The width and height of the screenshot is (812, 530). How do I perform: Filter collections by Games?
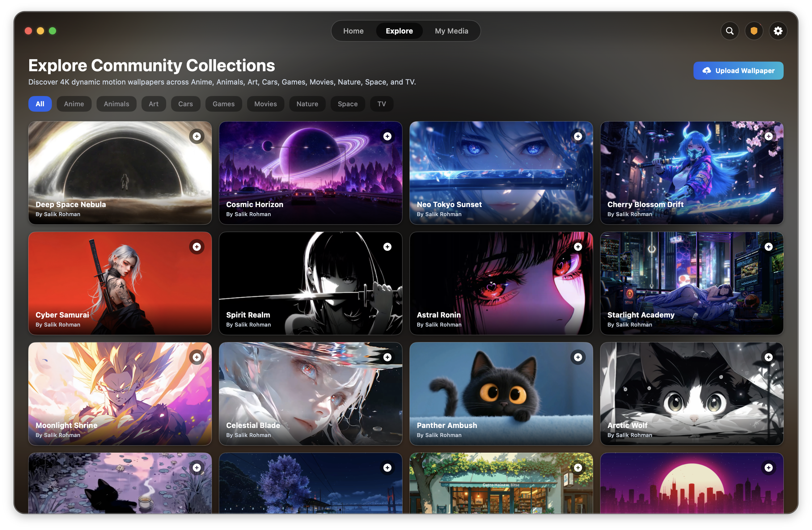pos(223,104)
